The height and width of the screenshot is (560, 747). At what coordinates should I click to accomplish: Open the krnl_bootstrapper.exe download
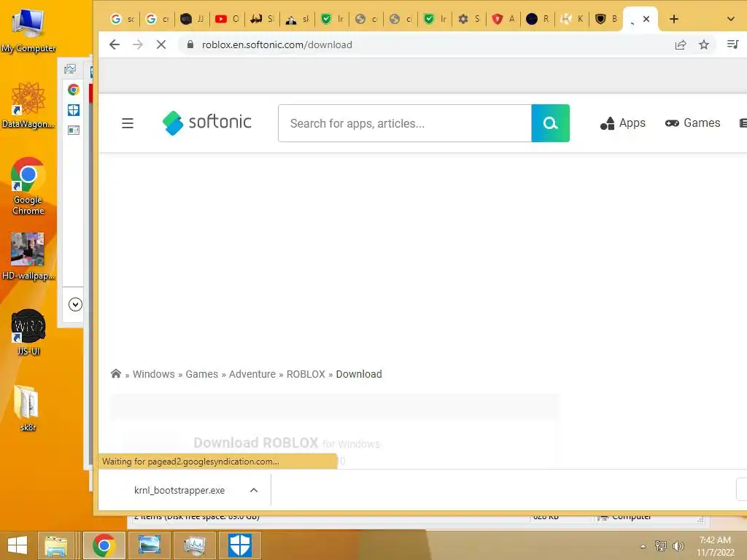pos(179,491)
